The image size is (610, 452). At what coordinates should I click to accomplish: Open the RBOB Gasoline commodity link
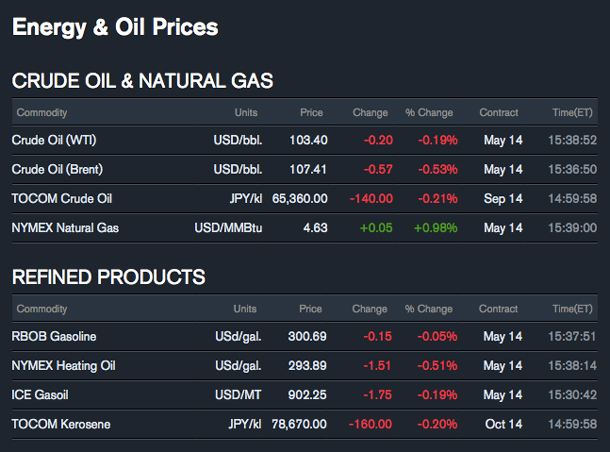(x=54, y=337)
